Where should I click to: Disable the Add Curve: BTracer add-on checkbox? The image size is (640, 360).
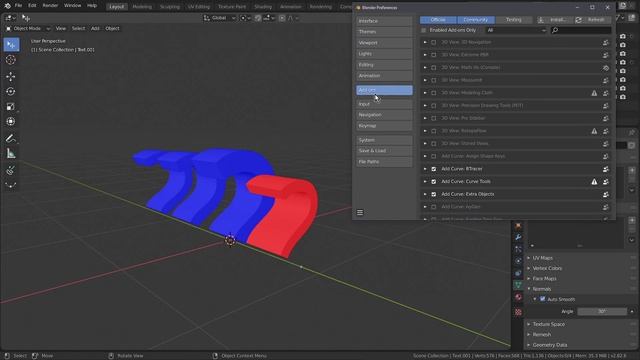pos(433,169)
